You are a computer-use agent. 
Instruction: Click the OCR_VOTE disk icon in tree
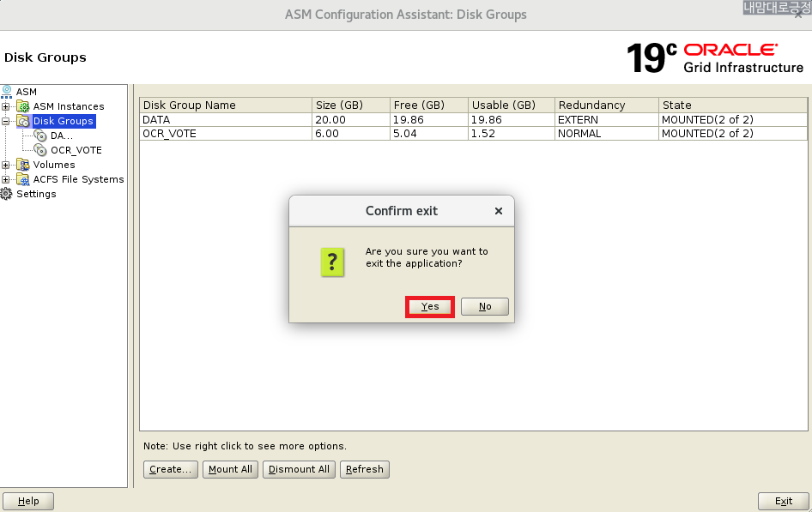[40, 150]
